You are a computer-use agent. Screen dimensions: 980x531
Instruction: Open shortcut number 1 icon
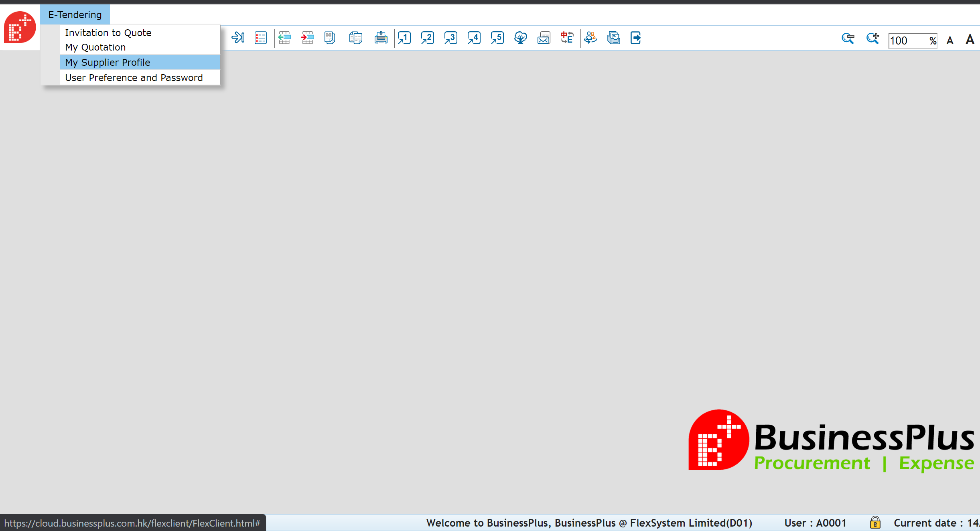click(404, 38)
